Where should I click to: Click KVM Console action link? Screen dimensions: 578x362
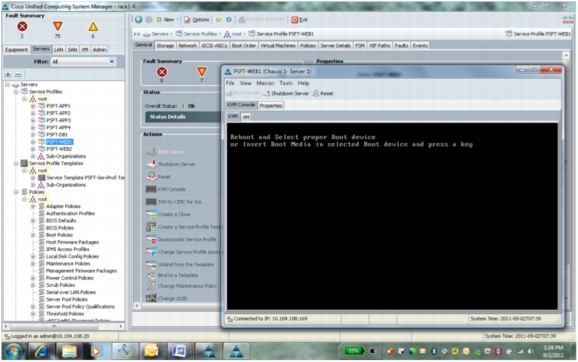click(x=171, y=189)
